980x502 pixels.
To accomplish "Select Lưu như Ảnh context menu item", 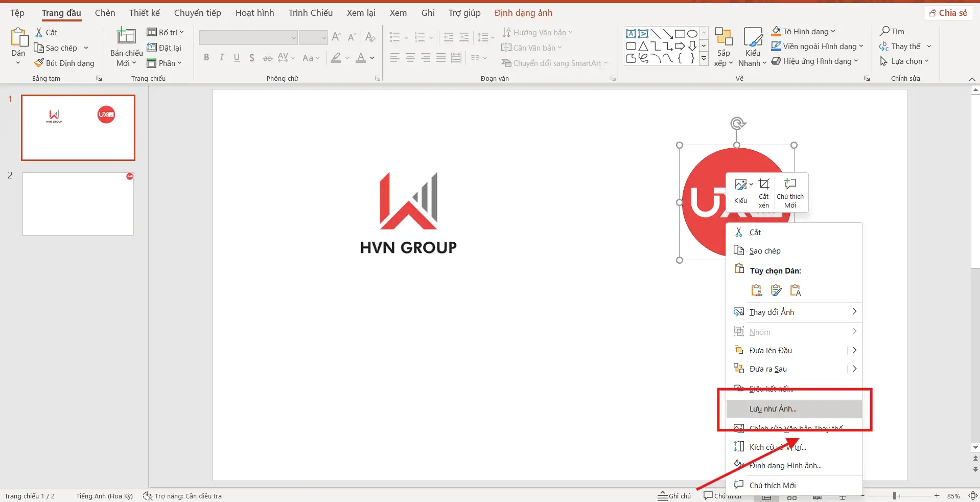I will tap(794, 408).
